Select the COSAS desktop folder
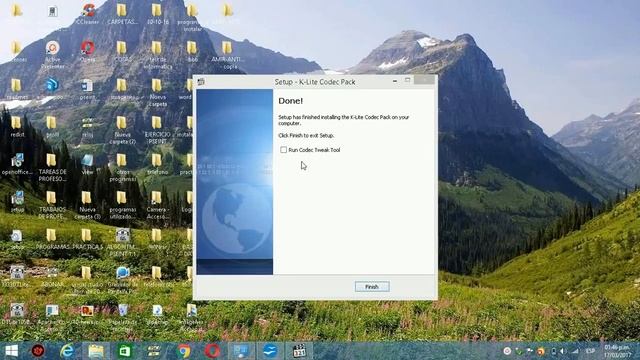640x360 pixels. click(122, 52)
